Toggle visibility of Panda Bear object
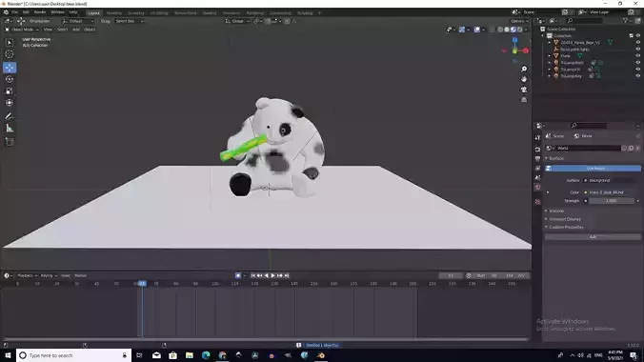The height and width of the screenshot is (362, 644). click(638, 42)
